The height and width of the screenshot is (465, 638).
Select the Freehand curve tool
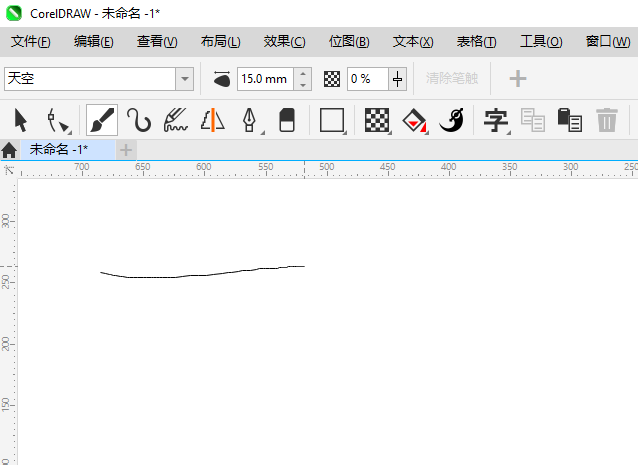coord(139,120)
